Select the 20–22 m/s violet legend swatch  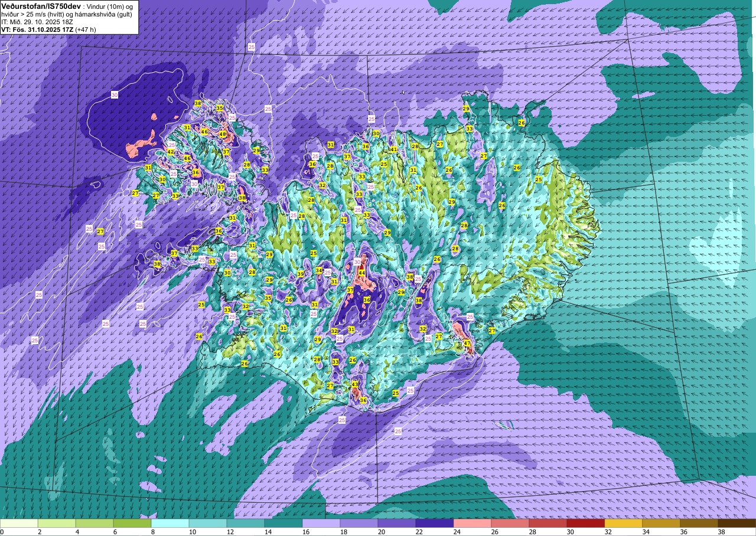tap(397, 523)
